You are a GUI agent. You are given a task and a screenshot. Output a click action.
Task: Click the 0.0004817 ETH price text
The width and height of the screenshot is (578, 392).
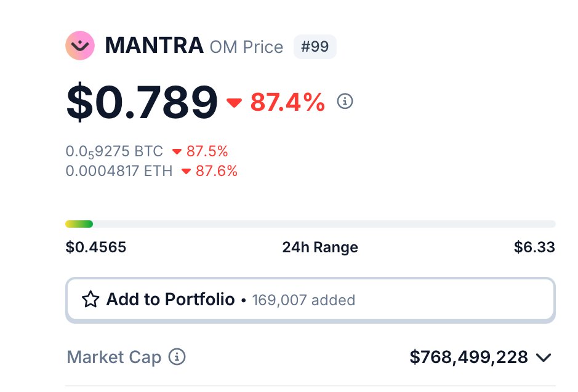coord(119,171)
